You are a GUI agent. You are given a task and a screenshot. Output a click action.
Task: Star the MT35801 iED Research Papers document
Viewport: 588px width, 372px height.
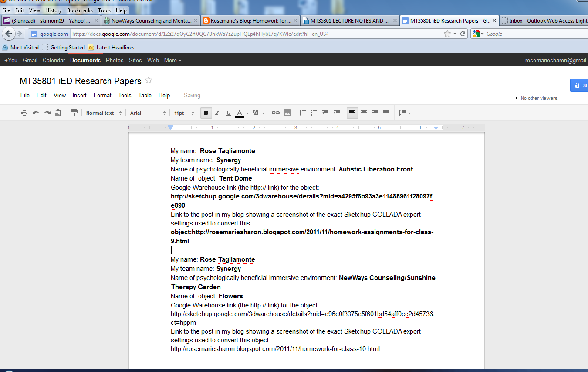pos(149,80)
